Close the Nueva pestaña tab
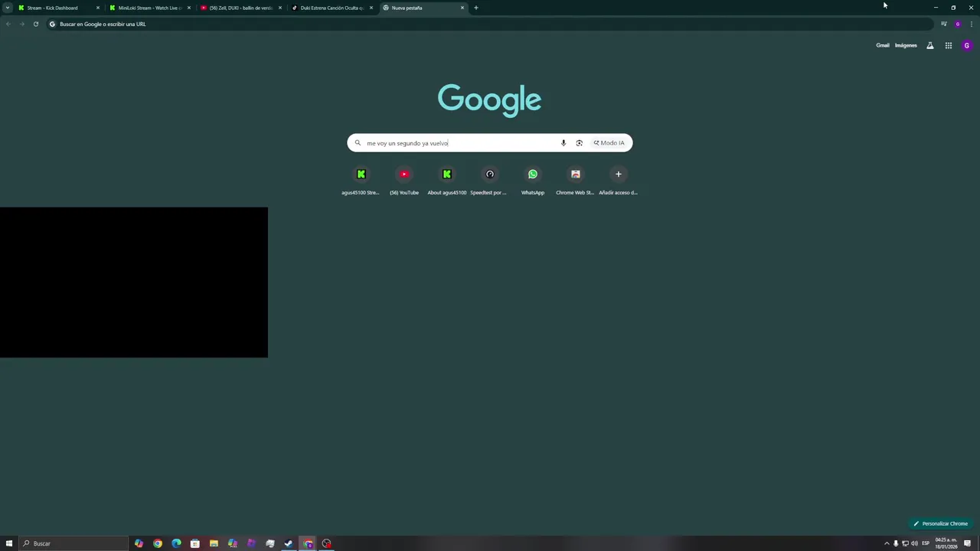 pos(462,8)
